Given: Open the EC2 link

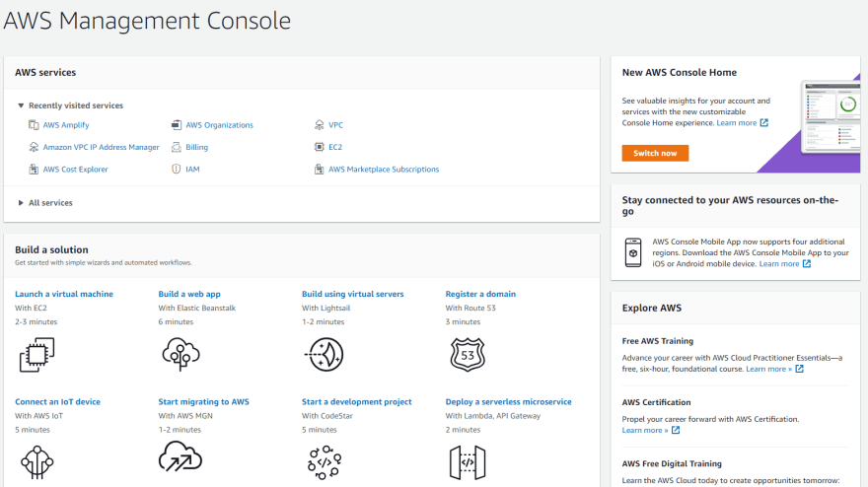Looking at the screenshot, I should pos(335,147).
